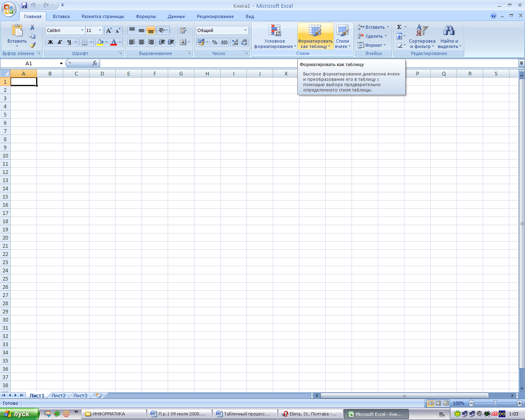Open the Windows пуск start button
Viewport: 525px width, 420px height.
(19, 414)
